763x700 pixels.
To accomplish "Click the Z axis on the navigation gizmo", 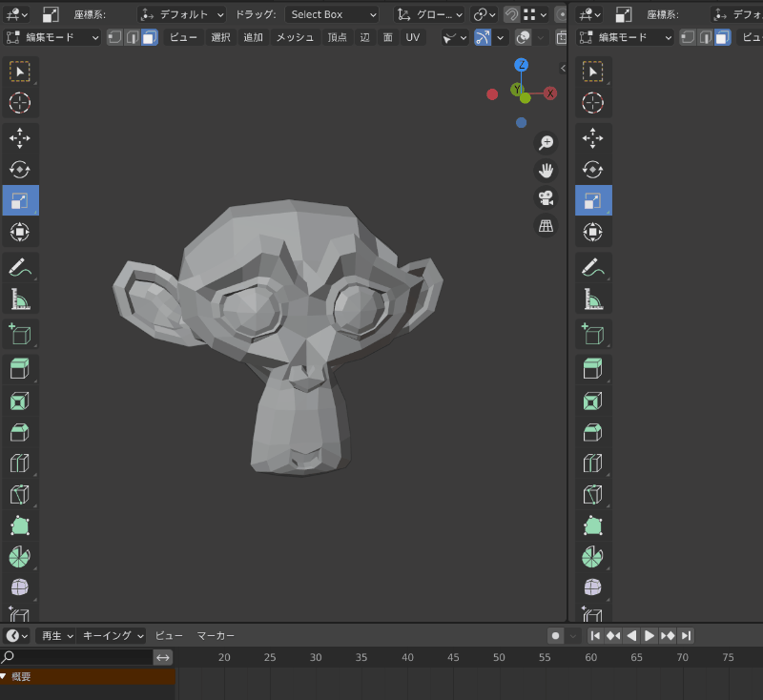I will pos(521,65).
